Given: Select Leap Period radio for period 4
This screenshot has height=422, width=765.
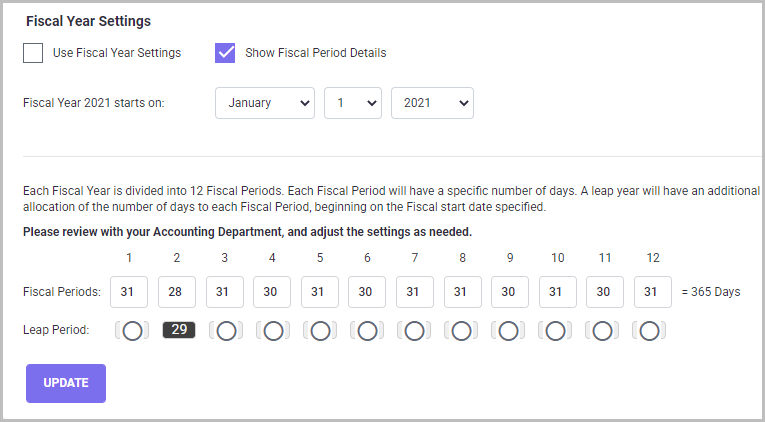Looking at the screenshot, I should pos(273,330).
